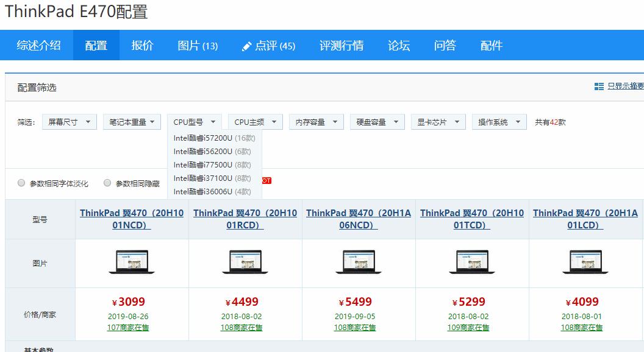Open the ThinkPad 翼470 (20H1001NCD) product link
This screenshot has width=644, height=352.
(131, 219)
